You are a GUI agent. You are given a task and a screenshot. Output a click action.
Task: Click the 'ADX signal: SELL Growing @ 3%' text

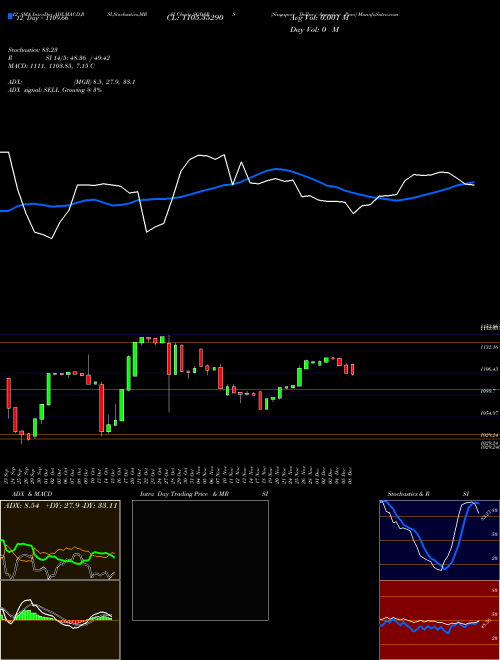tap(55, 90)
